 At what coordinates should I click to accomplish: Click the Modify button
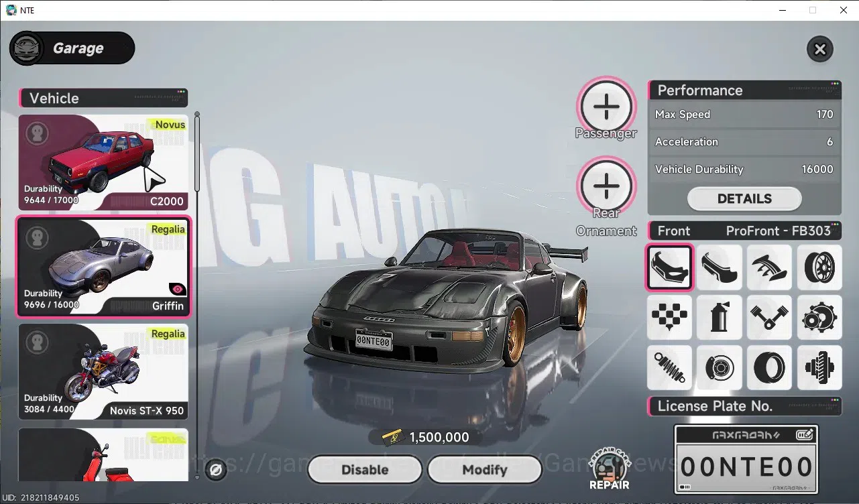pyautogui.click(x=484, y=470)
